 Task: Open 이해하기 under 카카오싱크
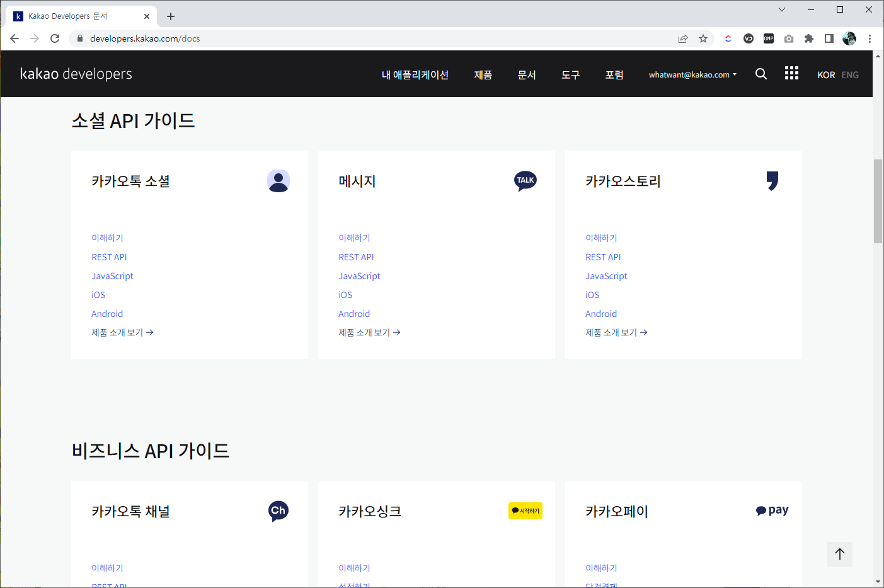354,568
